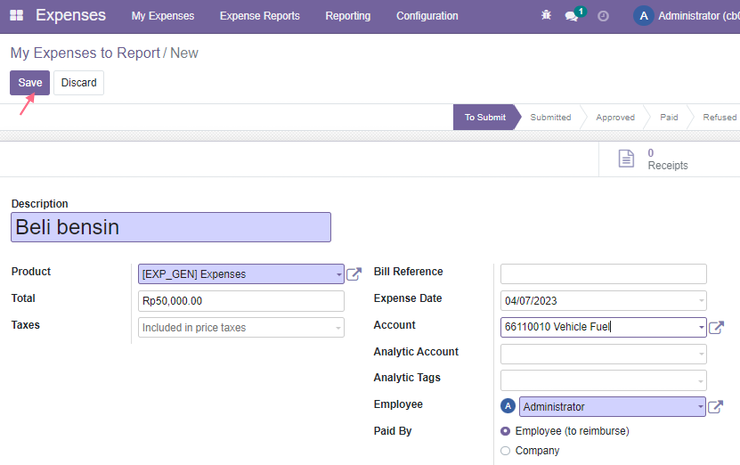
Task: Open the Reporting menu
Action: (348, 16)
